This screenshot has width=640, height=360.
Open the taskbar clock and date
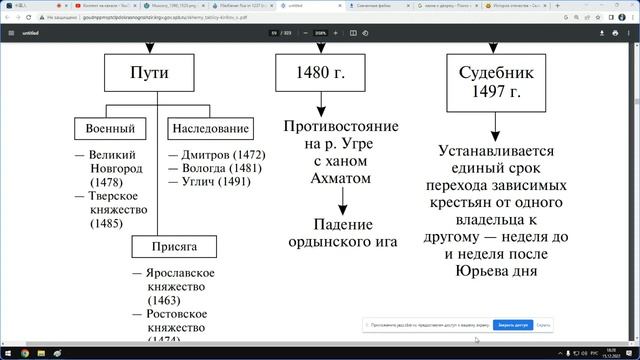[x=611, y=353]
